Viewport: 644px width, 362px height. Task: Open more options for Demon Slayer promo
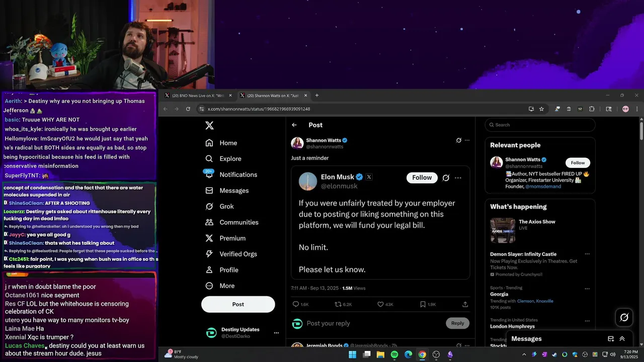tap(587, 254)
